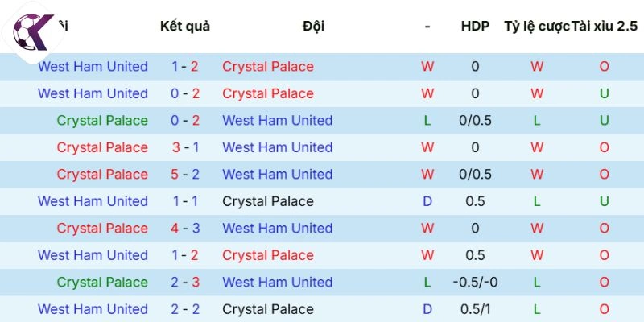Select the Tài xỉu 2.5 header
The image size is (644, 322).
(605, 26)
